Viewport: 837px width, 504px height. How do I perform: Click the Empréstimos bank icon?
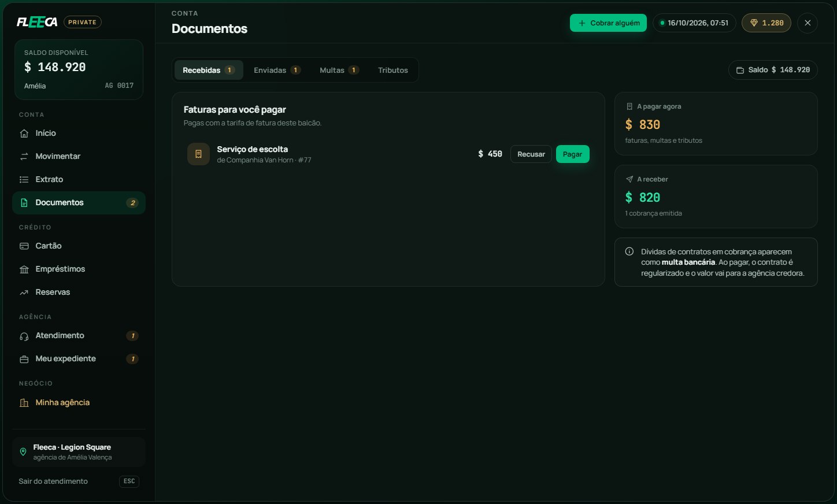pos(24,269)
